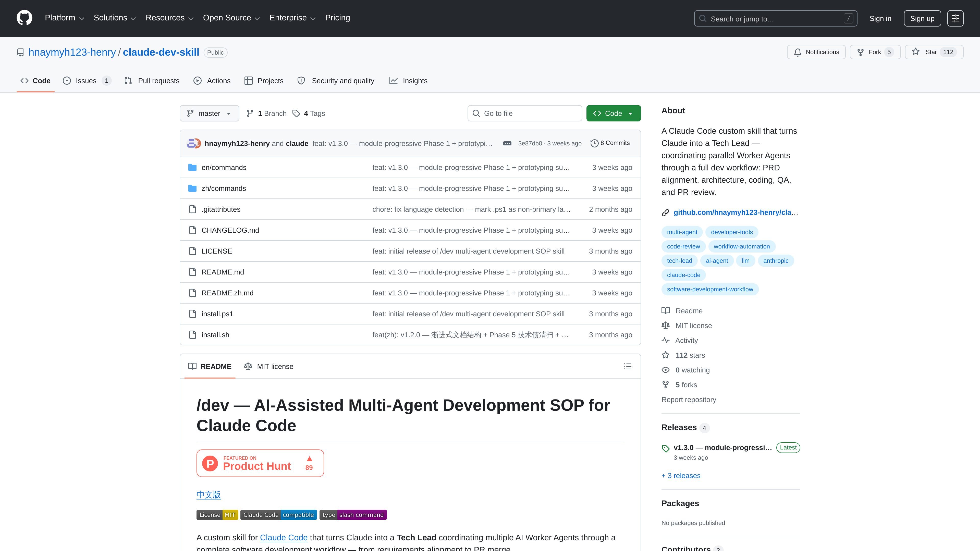Click the en/commands folder icon

192,167
